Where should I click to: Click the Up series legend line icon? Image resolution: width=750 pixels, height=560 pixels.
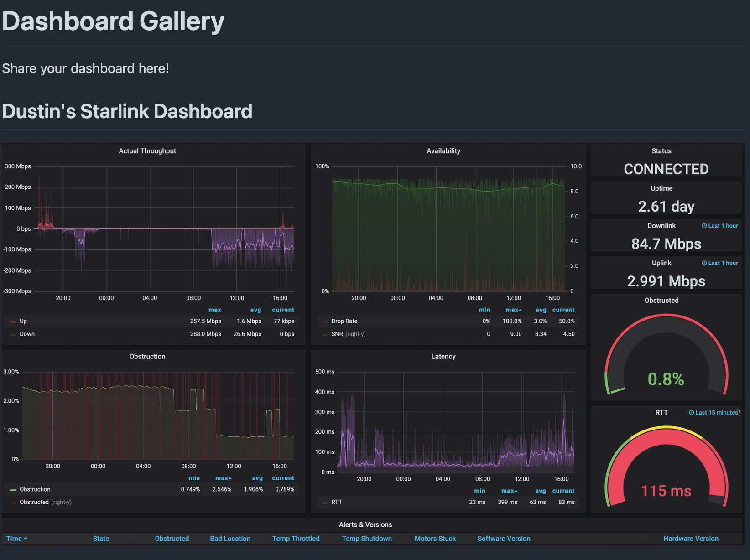13,321
